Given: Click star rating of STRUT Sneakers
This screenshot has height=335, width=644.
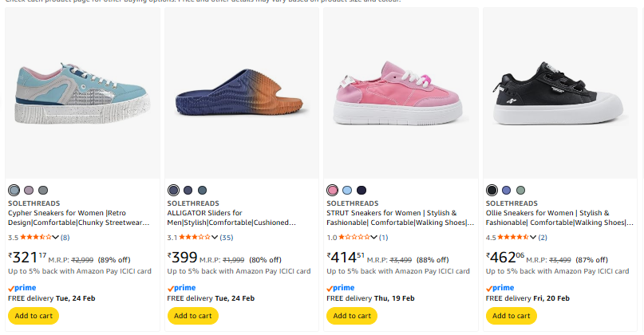Looking at the screenshot, I should point(354,237).
